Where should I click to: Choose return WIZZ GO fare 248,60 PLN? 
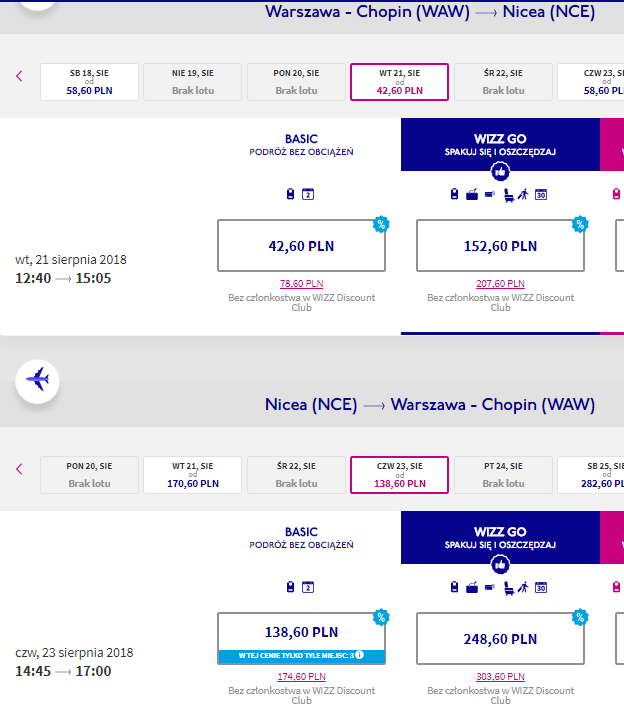click(500, 638)
